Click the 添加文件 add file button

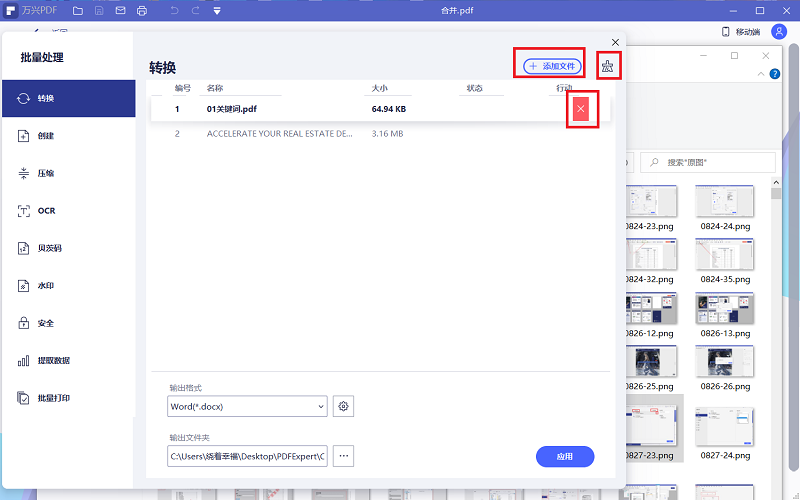pyautogui.click(x=552, y=66)
